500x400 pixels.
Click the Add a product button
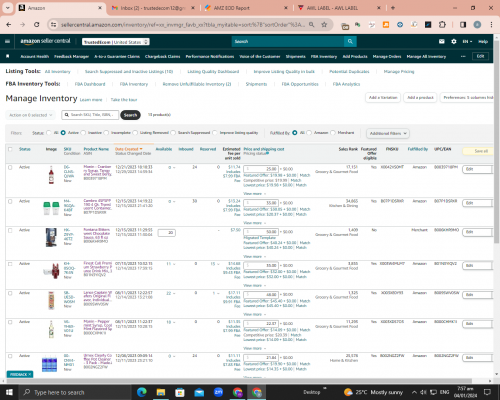tap(420, 97)
